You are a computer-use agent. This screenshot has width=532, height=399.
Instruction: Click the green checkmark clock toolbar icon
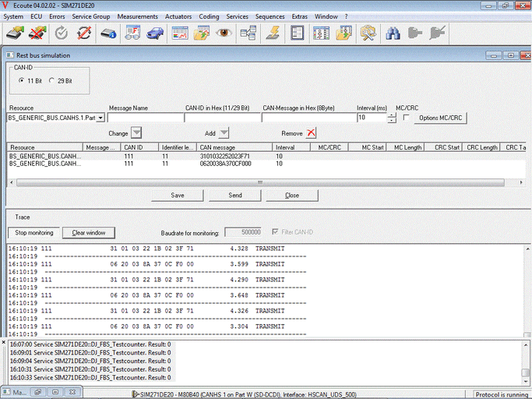[x=62, y=34]
